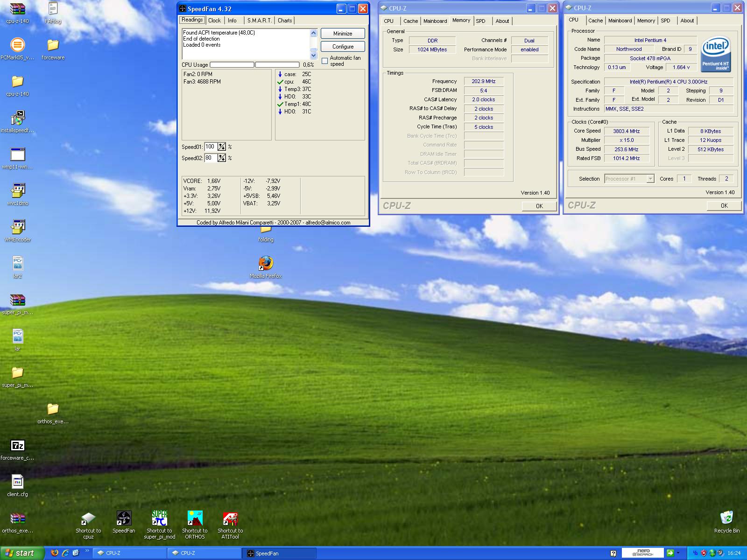Screen dimensions: 747x560
Task: Click cpu temperature reading 46C
Action: (x=306, y=82)
